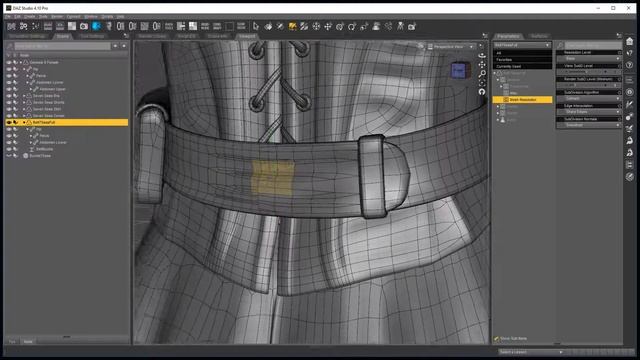Open the home icon in right sidebar
640x360 pixels.
click(629, 41)
